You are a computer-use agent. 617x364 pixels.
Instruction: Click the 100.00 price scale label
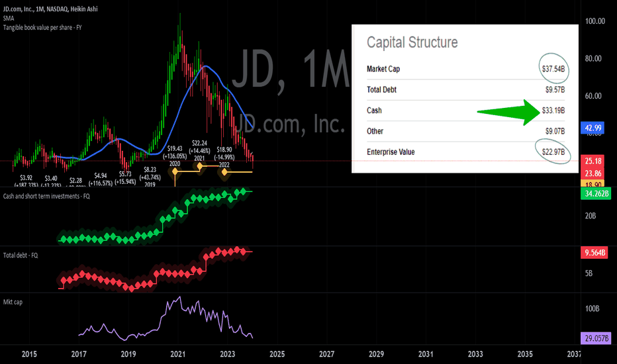point(595,21)
